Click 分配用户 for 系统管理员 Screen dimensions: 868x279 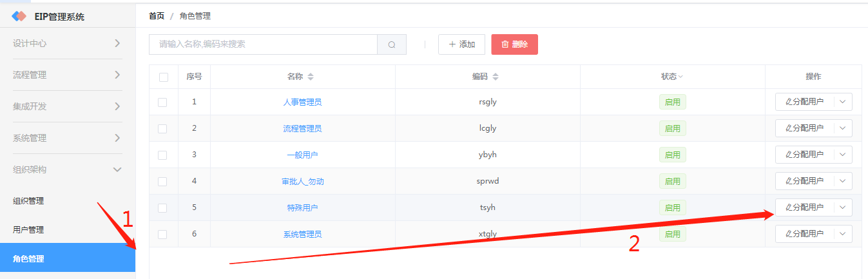pyautogui.click(x=805, y=234)
